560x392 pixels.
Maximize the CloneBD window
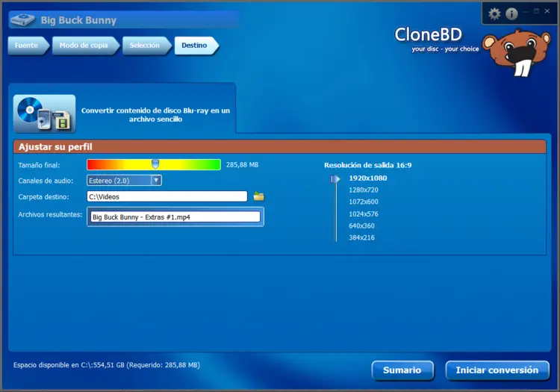tap(536, 11)
